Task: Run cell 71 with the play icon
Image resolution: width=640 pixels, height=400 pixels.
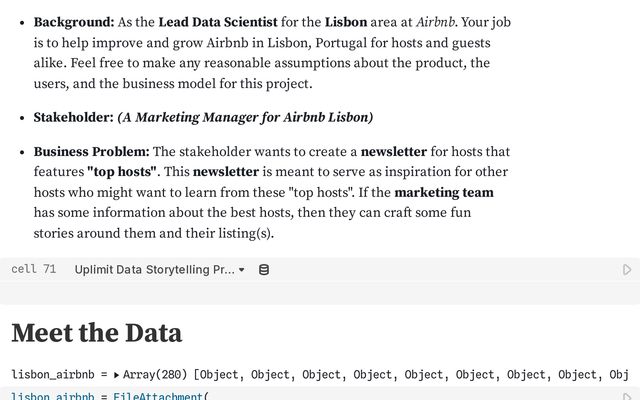Action: point(627,270)
